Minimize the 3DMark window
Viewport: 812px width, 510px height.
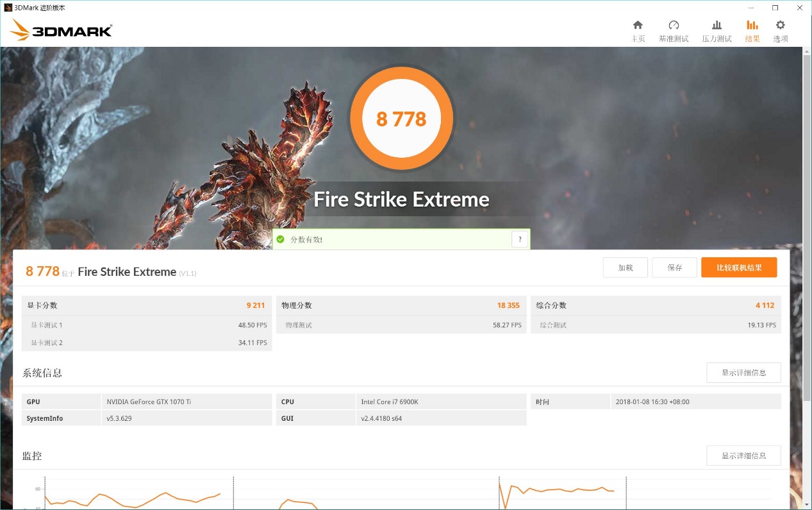[750, 8]
